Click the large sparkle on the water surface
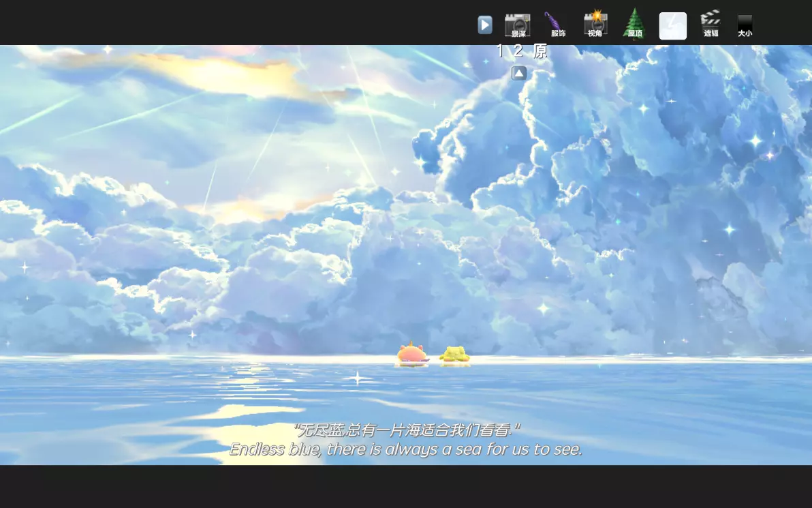Screen dimensions: 812x508 356,378
